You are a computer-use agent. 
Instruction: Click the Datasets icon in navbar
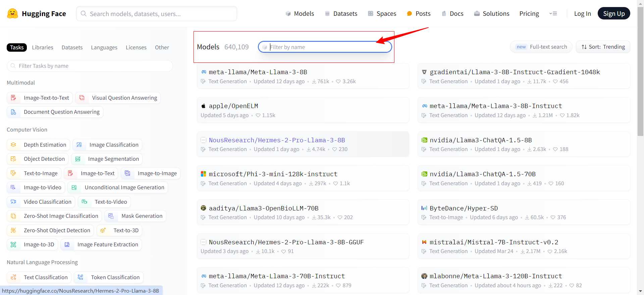coord(327,13)
